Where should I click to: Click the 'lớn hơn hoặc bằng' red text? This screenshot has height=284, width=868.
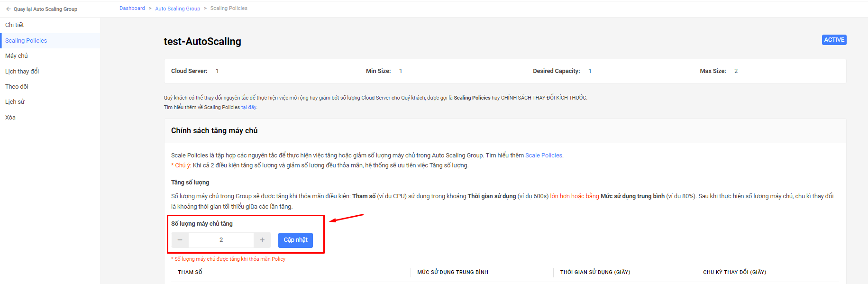(575, 196)
